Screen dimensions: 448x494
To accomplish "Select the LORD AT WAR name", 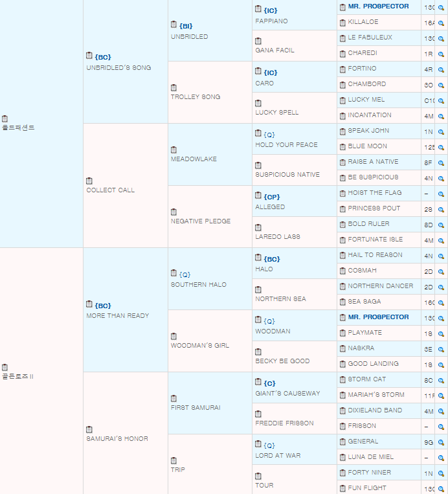I will (x=278, y=456).
